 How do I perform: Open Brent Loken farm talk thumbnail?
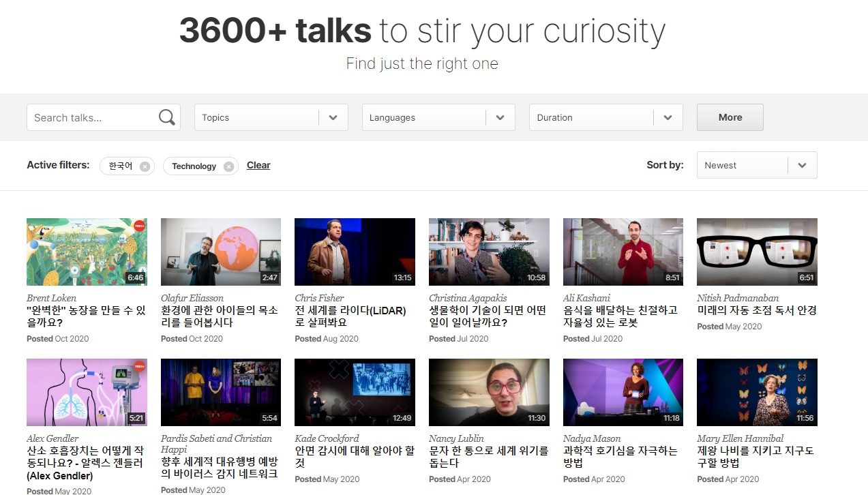click(87, 252)
